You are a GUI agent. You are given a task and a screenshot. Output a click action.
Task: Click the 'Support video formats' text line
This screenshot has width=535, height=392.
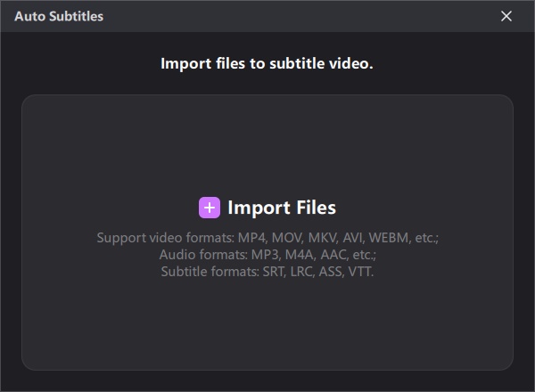tap(267, 238)
